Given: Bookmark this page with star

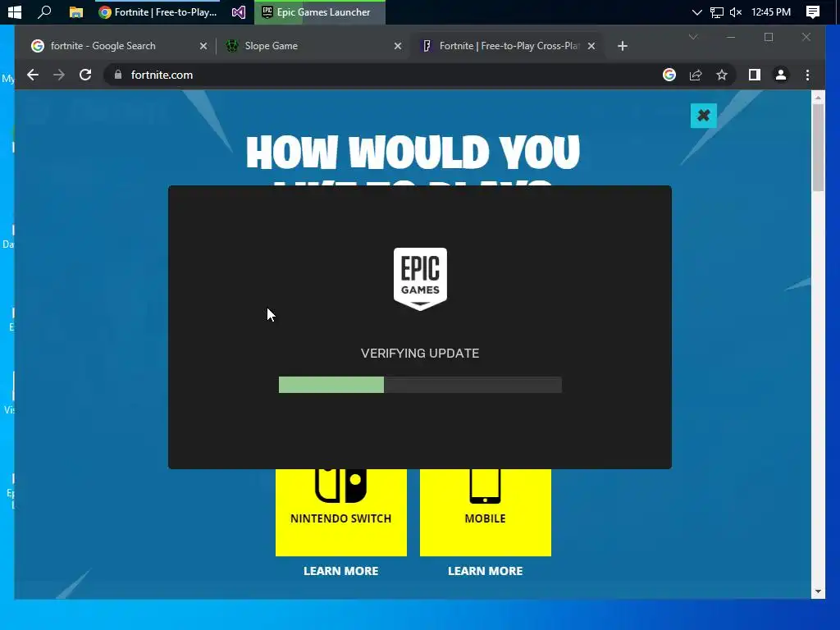Looking at the screenshot, I should coord(722,75).
